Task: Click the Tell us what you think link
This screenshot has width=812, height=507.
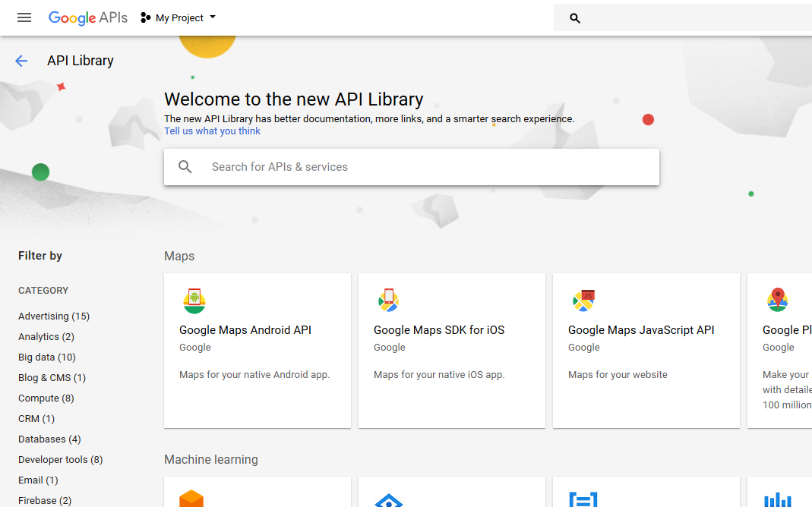Action: (x=213, y=131)
